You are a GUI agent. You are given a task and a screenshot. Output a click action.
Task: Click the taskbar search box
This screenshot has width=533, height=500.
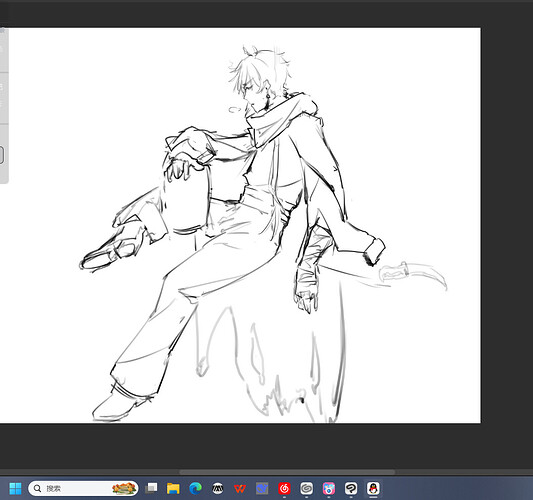83,488
